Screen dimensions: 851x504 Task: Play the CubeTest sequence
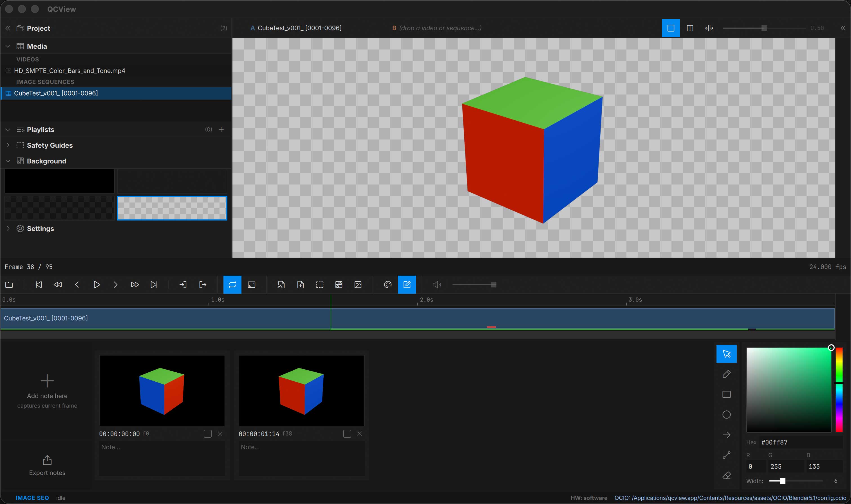[x=97, y=285]
